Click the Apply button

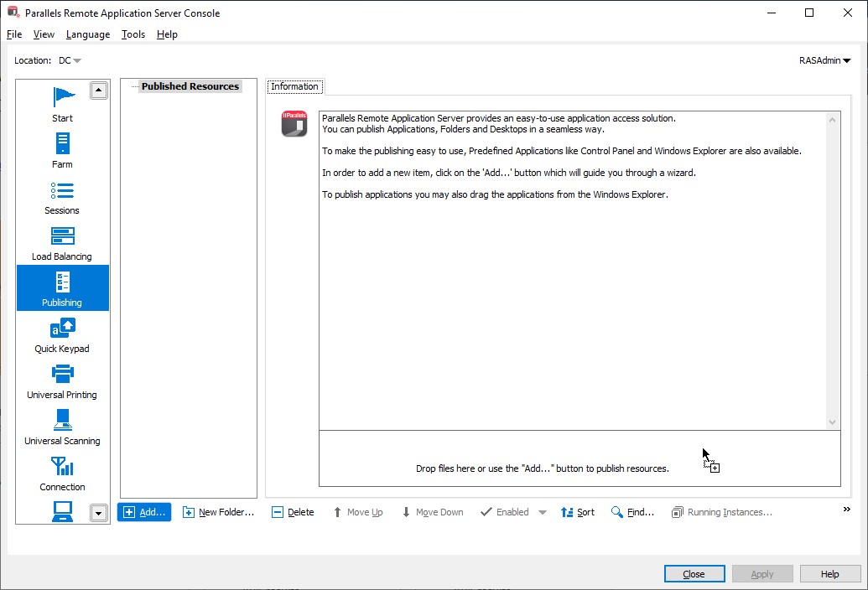coord(762,574)
